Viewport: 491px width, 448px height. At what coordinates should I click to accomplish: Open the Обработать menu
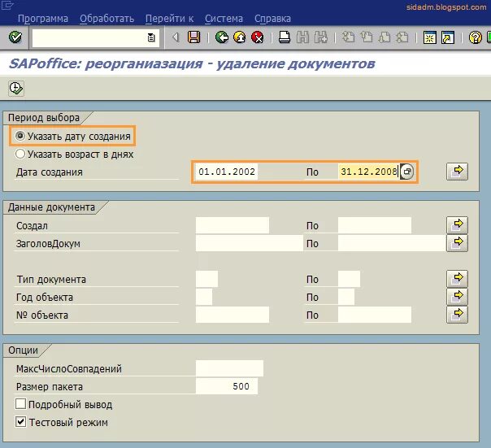coord(106,19)
